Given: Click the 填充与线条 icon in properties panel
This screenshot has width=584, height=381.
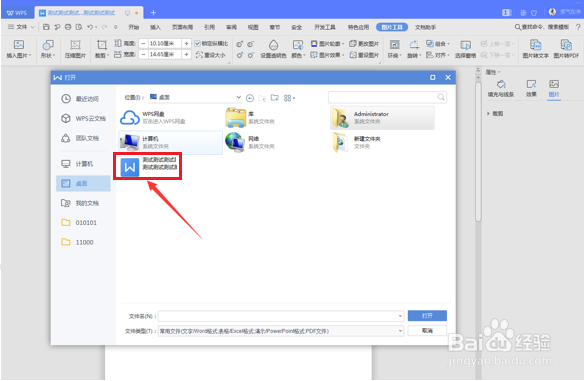Looking at the screenshot, I should tap(501, 84).
